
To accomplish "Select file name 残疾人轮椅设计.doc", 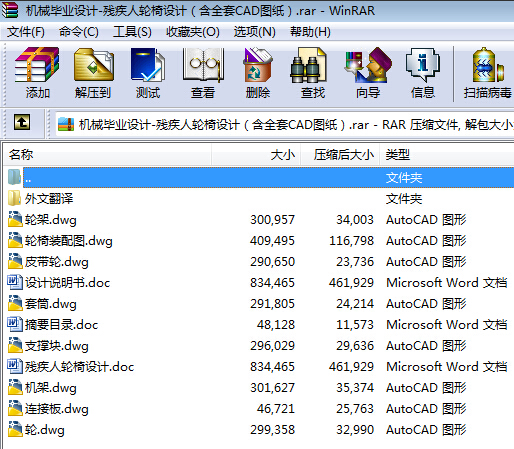I will pos(79,367).
